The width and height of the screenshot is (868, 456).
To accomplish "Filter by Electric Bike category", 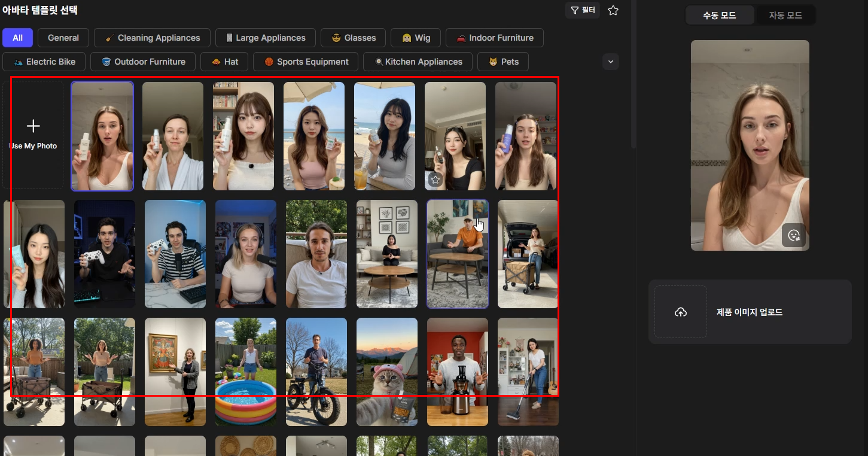I will 44,62.
